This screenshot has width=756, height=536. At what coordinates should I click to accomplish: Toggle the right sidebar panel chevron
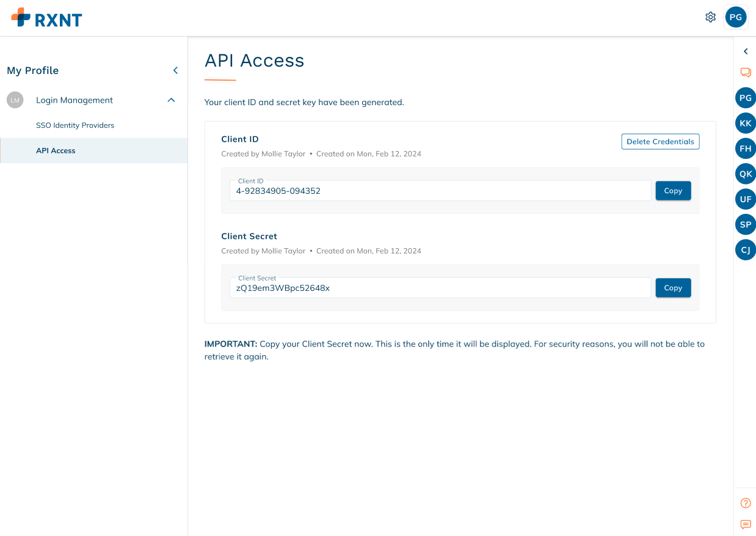(746, 51)
